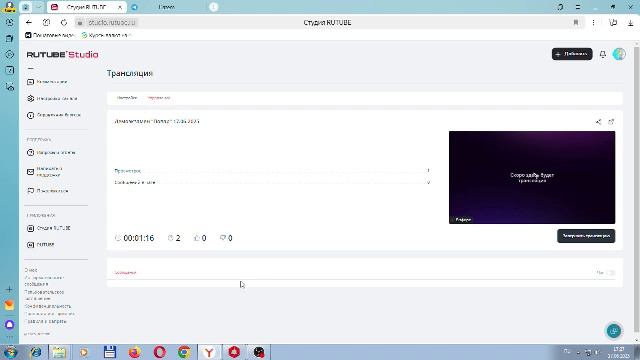640x360 pixels.
Task: Open the mail icon in browser side panel
Action: point(9,305)
